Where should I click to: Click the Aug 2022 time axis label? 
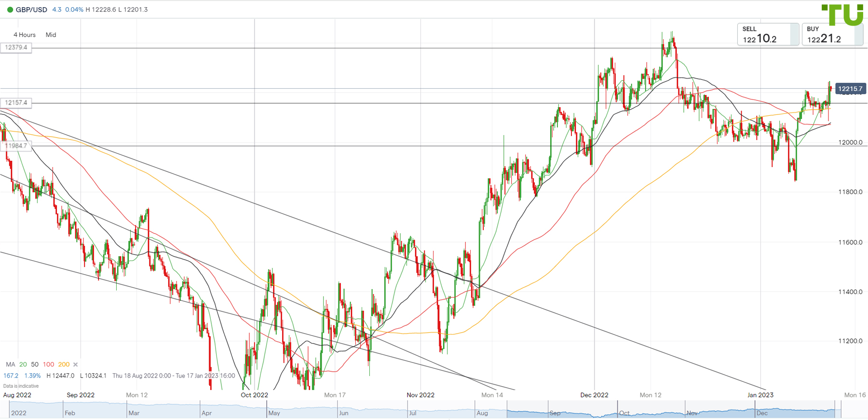click(17, 395)
